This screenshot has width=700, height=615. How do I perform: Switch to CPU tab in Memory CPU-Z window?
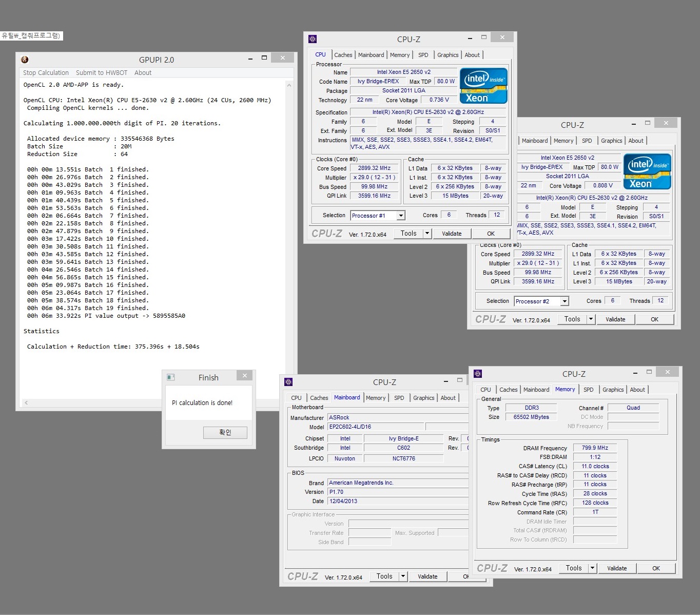[x=486, y=390]
